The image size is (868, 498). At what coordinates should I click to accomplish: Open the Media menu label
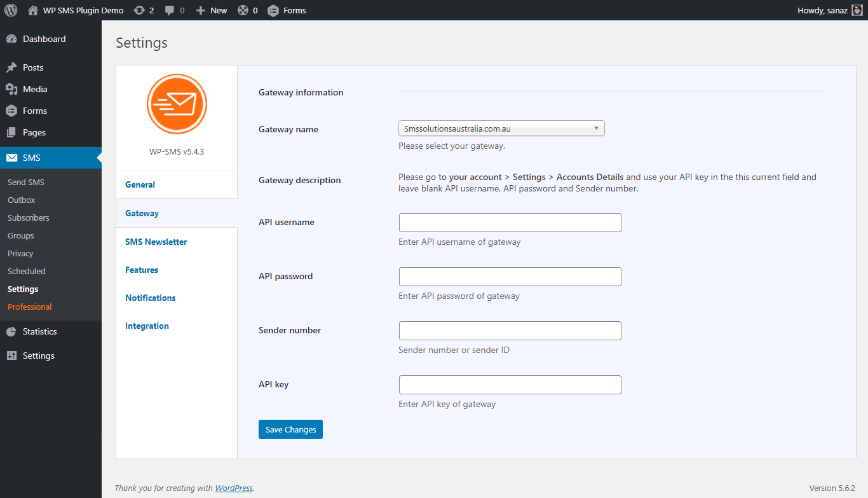(35, 89)
